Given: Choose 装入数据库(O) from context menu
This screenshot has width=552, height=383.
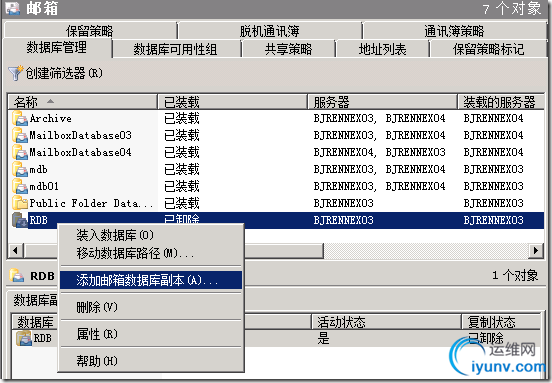Looking at the screenshot, I should 151,235.
